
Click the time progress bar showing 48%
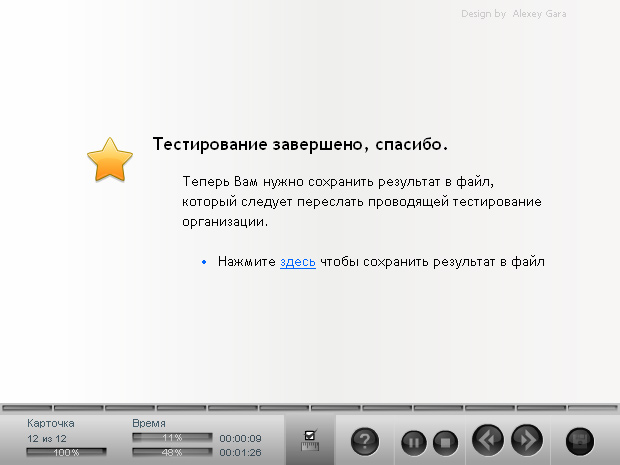point(172,452)
